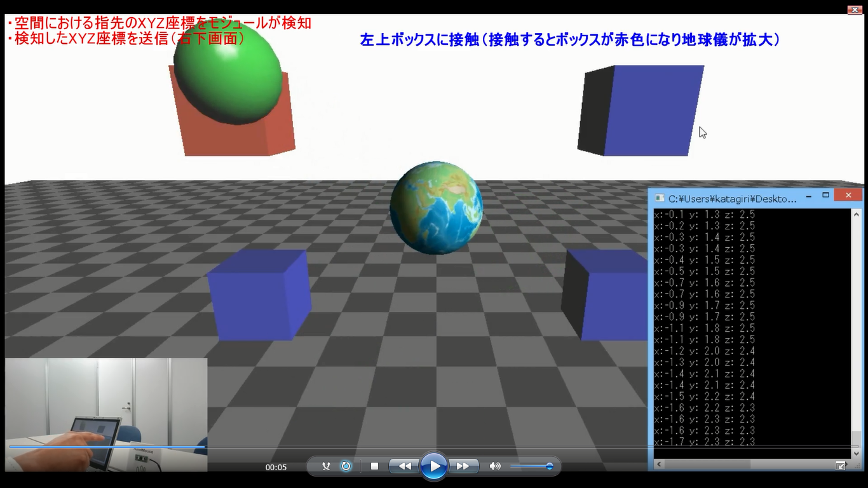Mute the sound with the speaker icon
Viewport: 868px width, 488px height.
point(494,466)
